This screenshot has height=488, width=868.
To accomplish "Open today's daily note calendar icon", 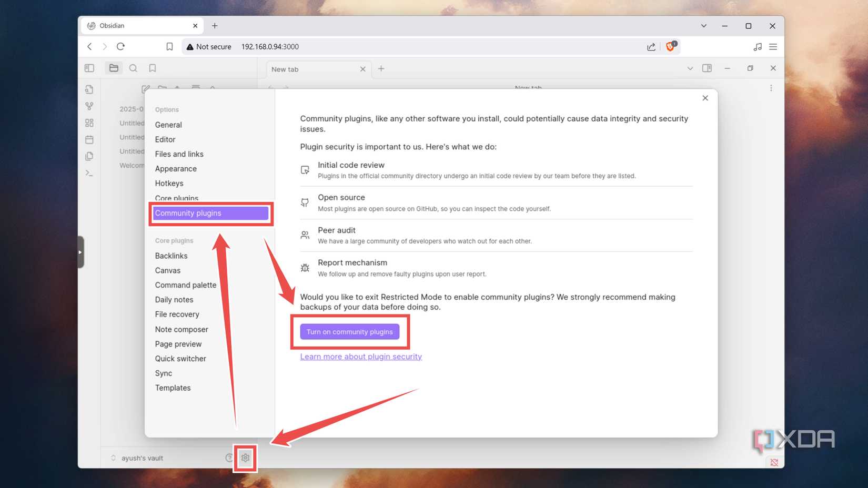I will pos(89,140).
